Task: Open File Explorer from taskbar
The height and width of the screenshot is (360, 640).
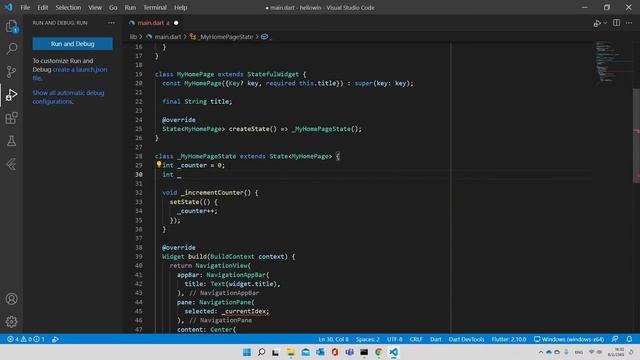Action: pyautogui.click(x=291, y=352)
